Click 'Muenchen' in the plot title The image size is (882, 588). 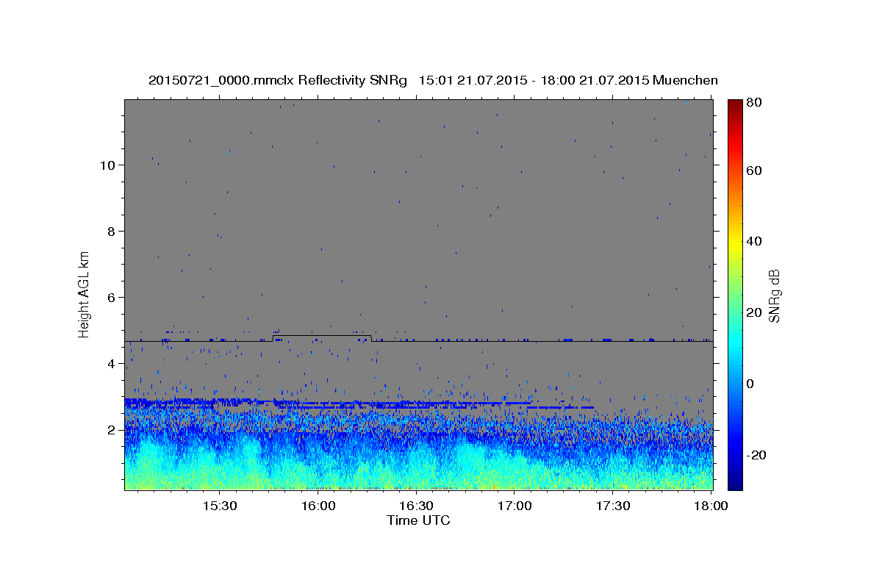point(684,80)
